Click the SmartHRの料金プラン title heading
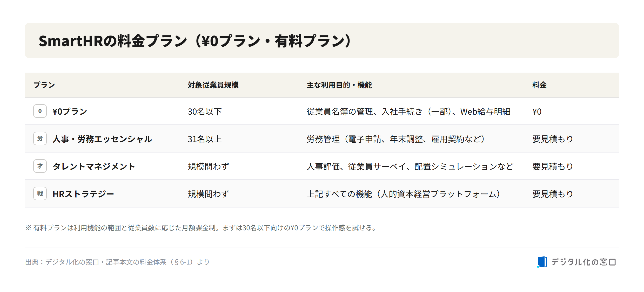The height and width of the screenshot is (292, 644). pos(195,41)
